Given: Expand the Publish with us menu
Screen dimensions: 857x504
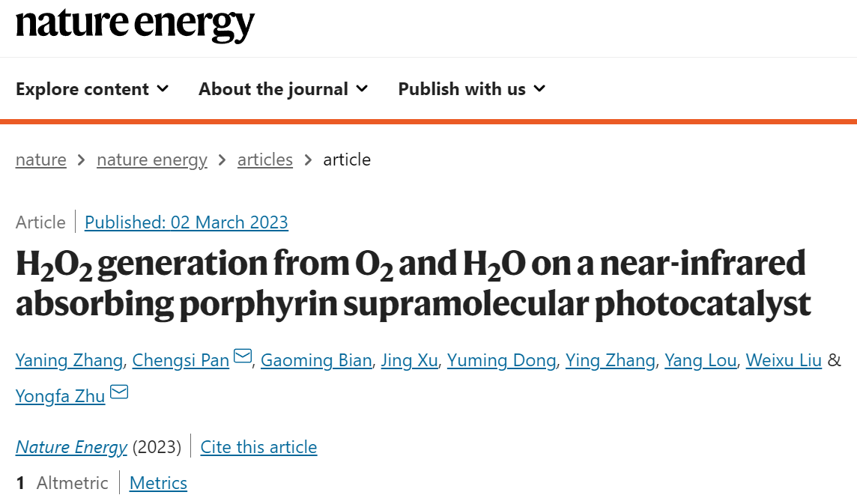Looking at the screenshot, I should (472, 88).
